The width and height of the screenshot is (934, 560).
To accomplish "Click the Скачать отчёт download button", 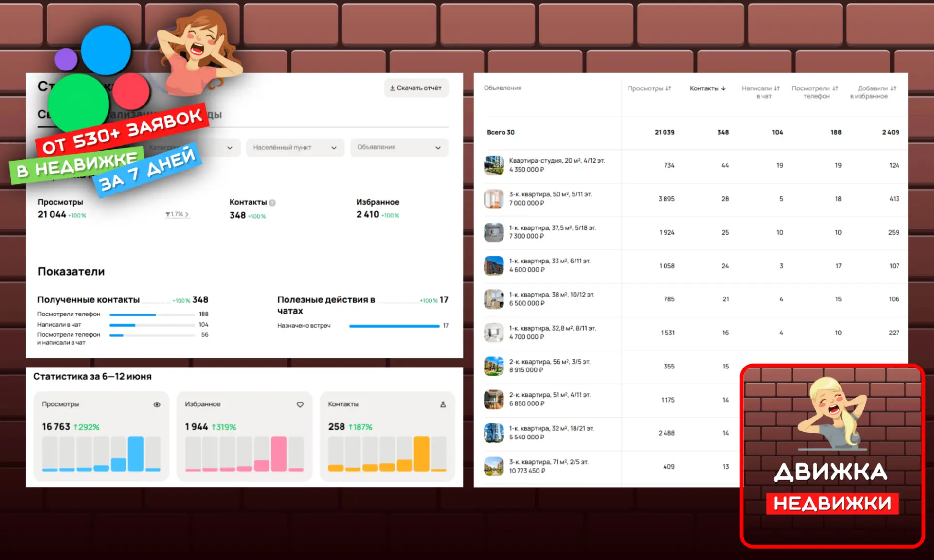I will (x=416, y=88).
